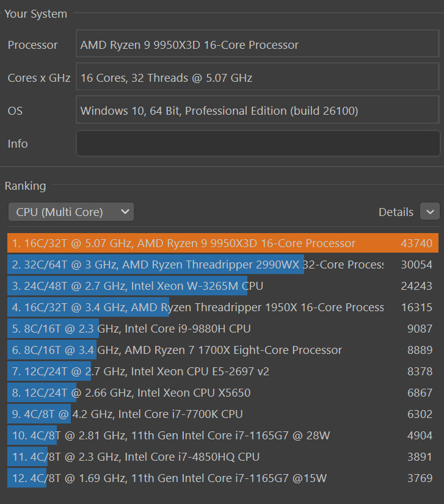The height and width of the screenshot is (504, 444).
Task: Click the Processor label
Action: [32, 45]
